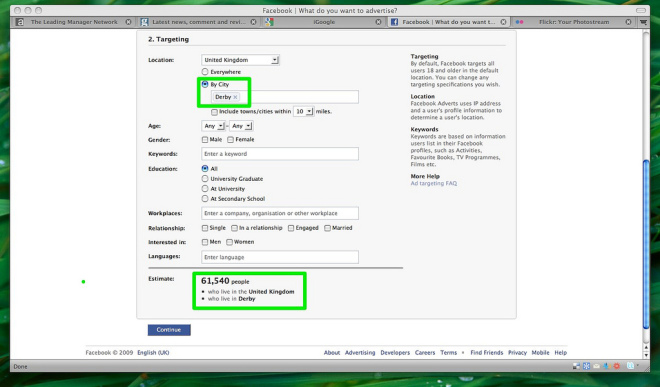Check the Single relationship box
This screenshot has width=660, height=387.
pyautogui.click(x=205, y=228)
